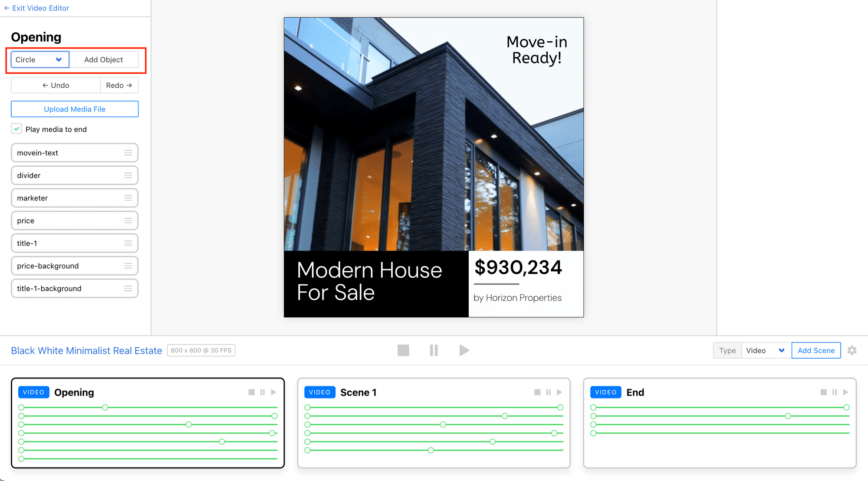The width and height of the screenshot is (868, 481).
Task: Open Black White Minimalist Real Estate project link
Action: [x=86, y=350]
